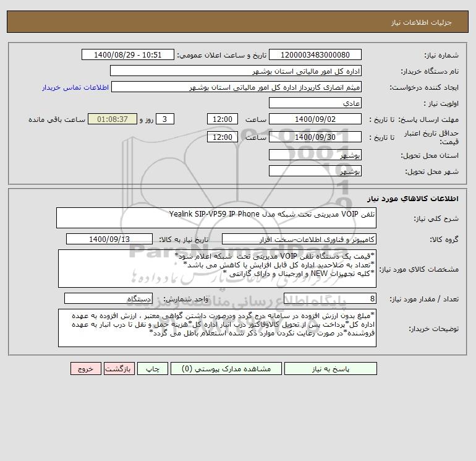476x461 pixels.
Task: Click the response deadline hour field 12:00
Action: (223, 119)
